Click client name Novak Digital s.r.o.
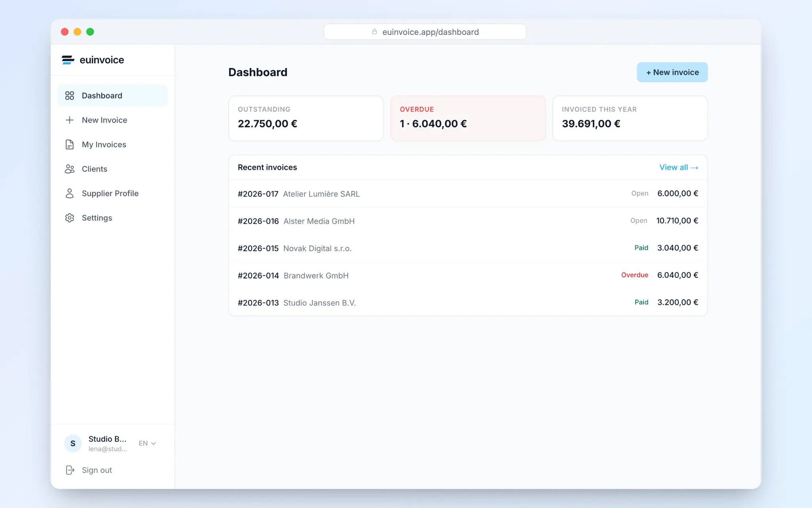 point(318,248)
